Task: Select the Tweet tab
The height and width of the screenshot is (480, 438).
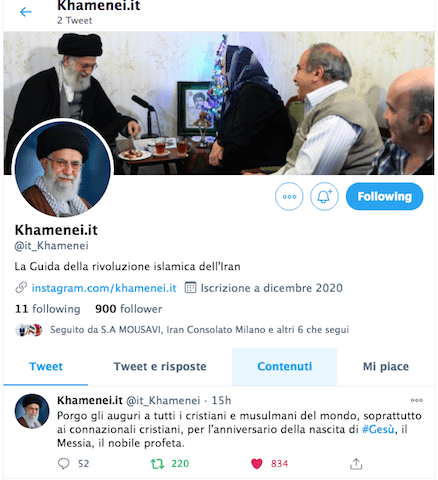Action: tap(46, 367)
